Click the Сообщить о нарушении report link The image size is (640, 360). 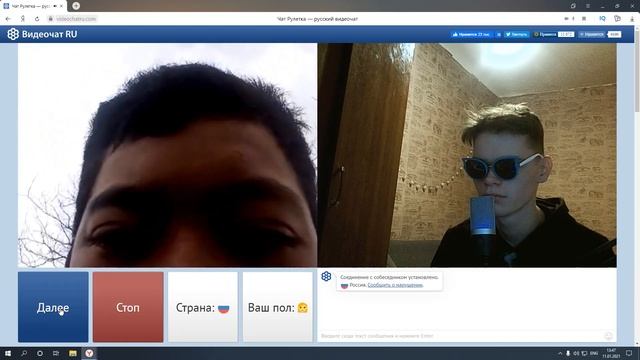pyautogui.click(x=395, y=285)
